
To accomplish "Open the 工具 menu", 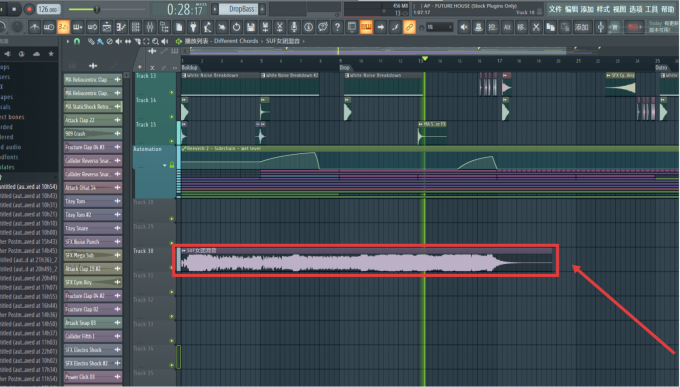I will pos(652,9).
